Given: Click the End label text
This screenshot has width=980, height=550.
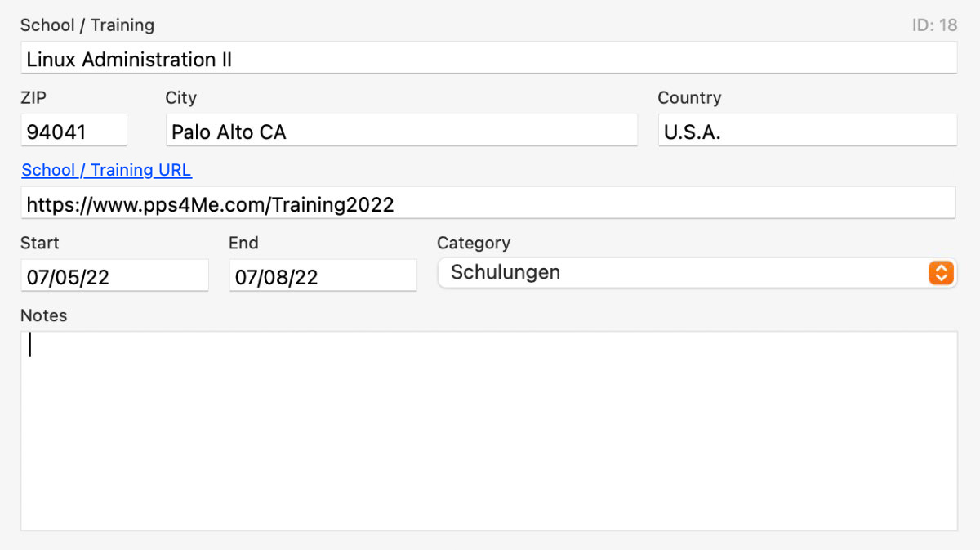Looking at the screenshot, I should click(x=243, y=243).
